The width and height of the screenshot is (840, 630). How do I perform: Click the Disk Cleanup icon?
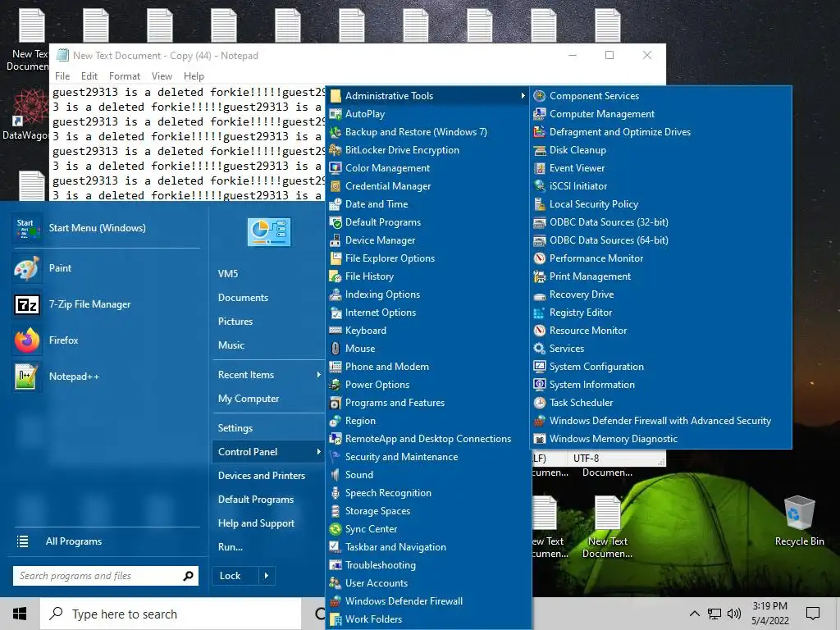[540, 150]
